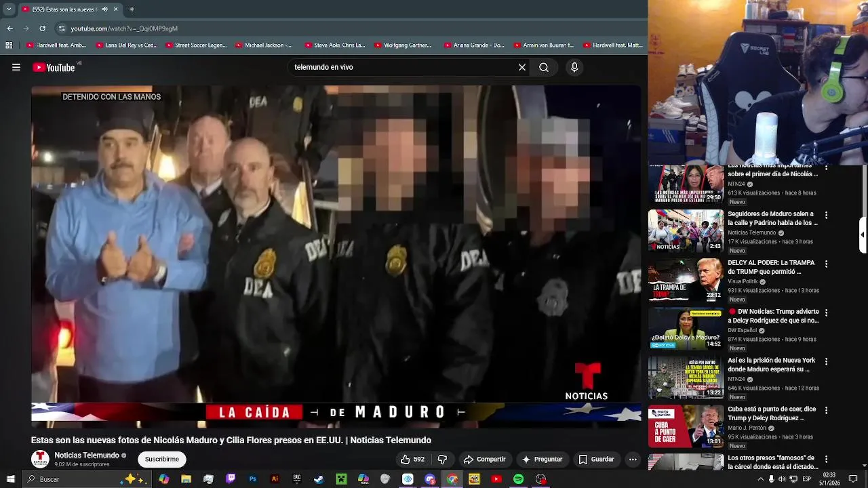
Task: Open options for 'Los otros presos famosos' video
Action: 826,460
